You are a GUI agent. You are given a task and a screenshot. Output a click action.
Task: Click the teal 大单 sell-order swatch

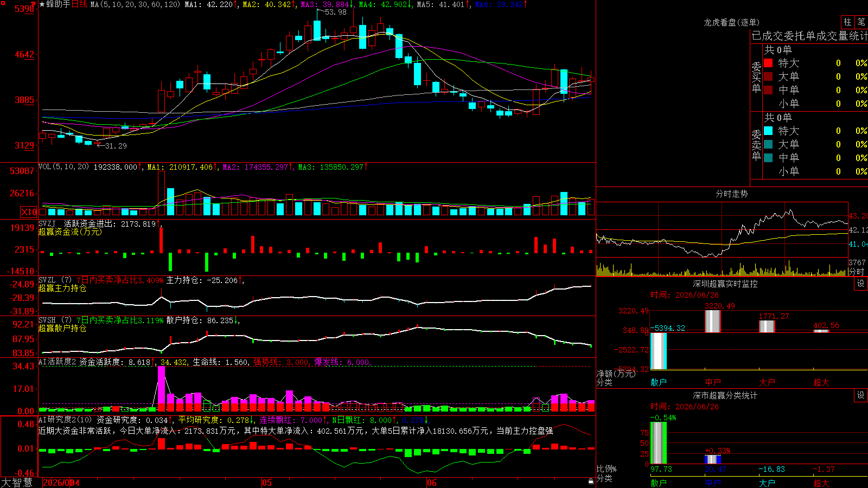[x=768, y=144]
